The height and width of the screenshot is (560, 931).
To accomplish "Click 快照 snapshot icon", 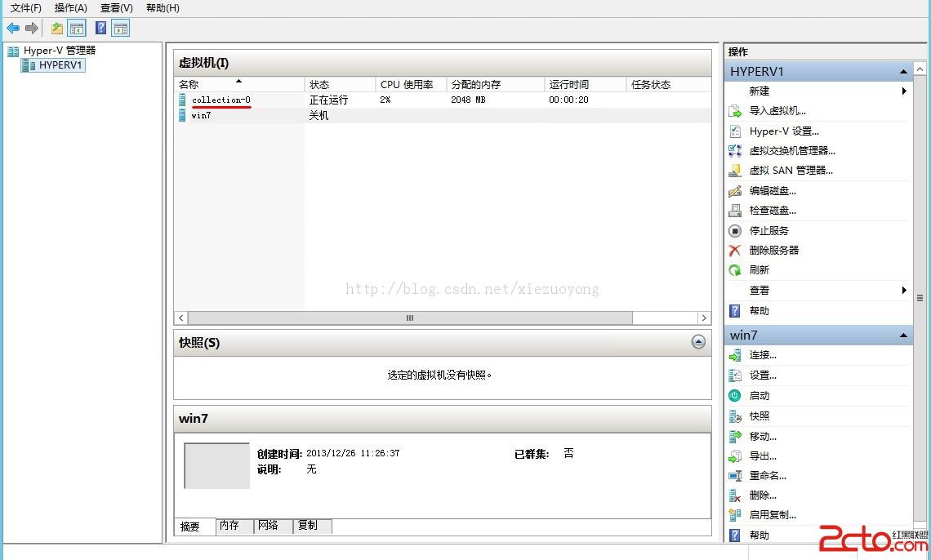I will pos(735,416).
